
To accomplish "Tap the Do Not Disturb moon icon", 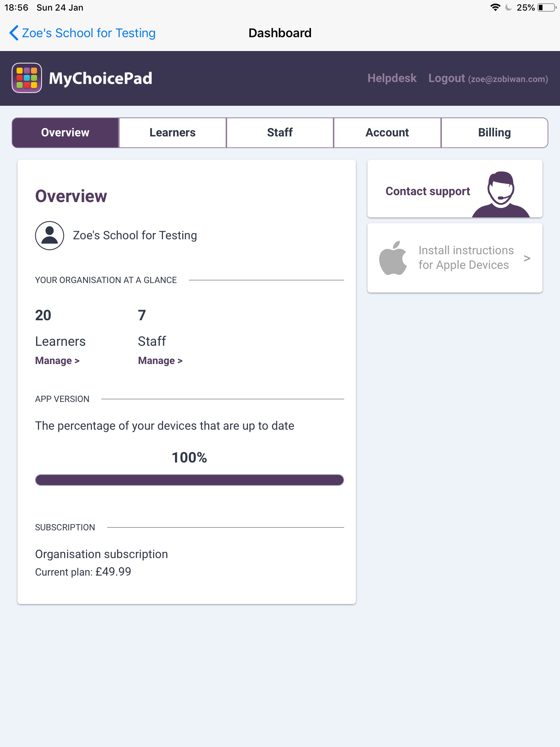I will [509, 8].
